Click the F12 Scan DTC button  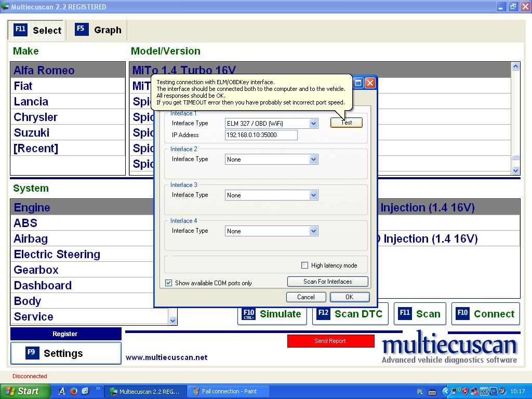click(350, 314)
